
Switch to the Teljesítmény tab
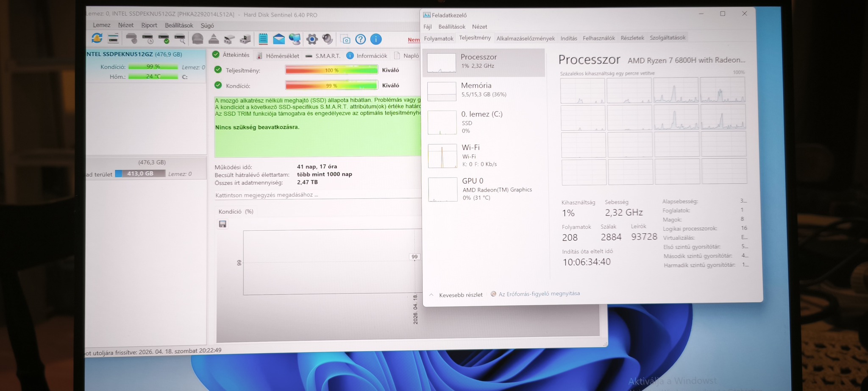[x=475, y=38]
